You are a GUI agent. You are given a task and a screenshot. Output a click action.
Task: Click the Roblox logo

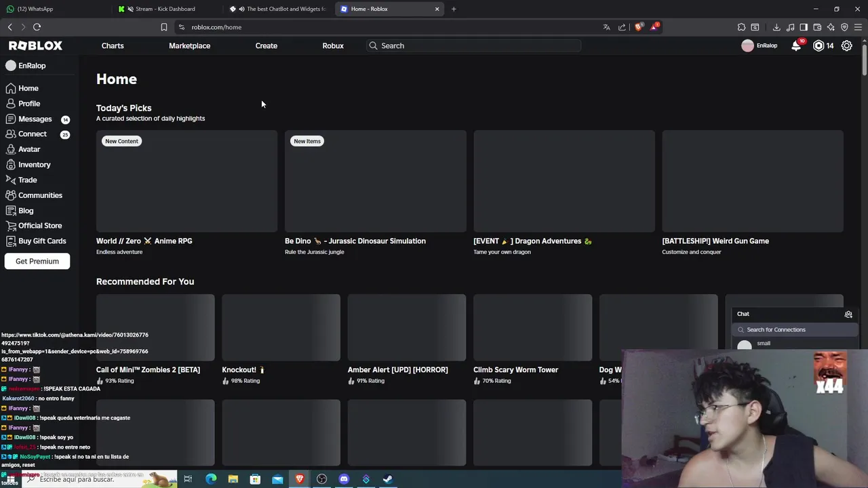point(35,45)
